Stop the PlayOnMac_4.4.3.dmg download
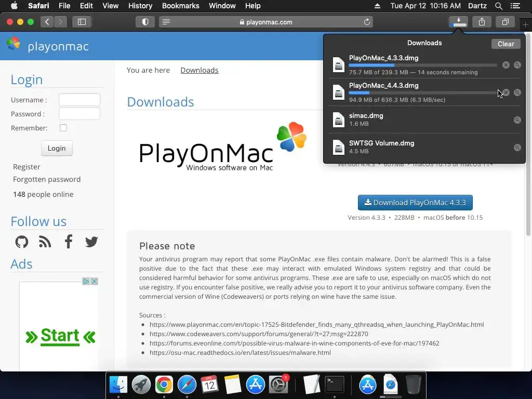 click(506, 92)
